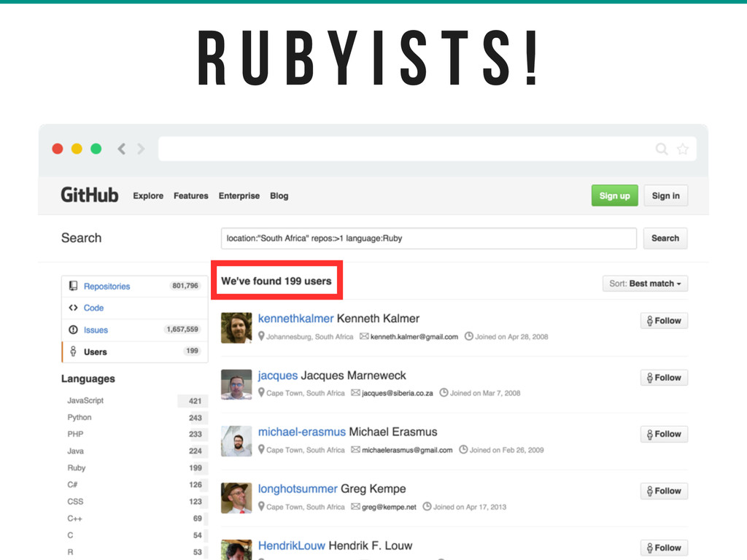
Task: Click the green Sign up button
Action: pyautogui.click(x=614, y=195)
